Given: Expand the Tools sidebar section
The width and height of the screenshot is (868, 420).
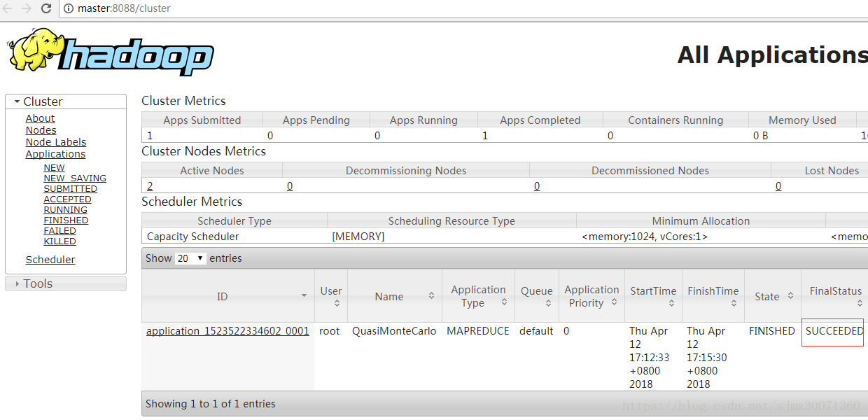Looking at the screenshot, I should (66, 283).
